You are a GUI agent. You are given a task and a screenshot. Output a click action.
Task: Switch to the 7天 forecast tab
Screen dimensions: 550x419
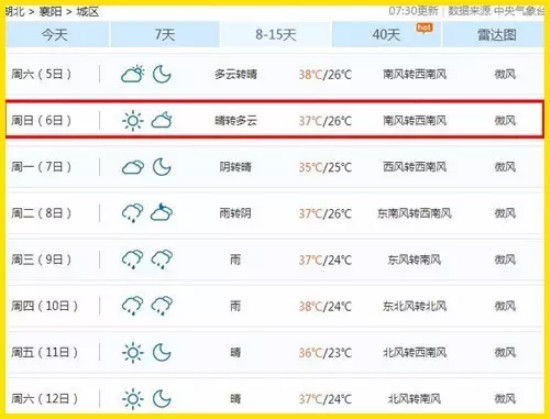coord(165,34)
